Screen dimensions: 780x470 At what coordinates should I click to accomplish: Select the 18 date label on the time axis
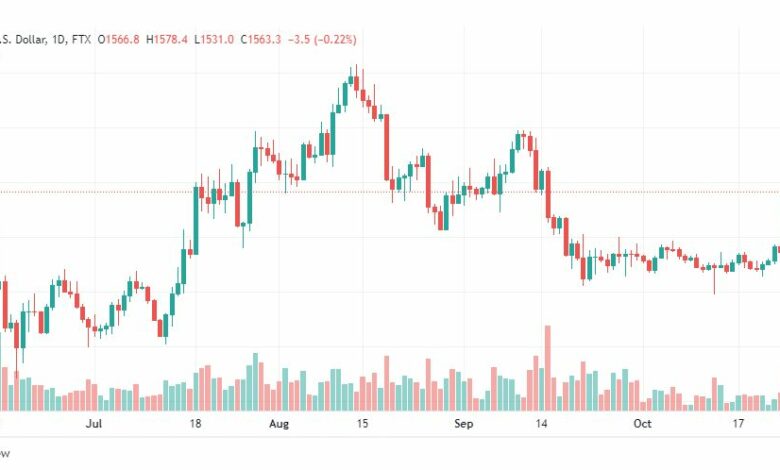[x=195, y=424]
